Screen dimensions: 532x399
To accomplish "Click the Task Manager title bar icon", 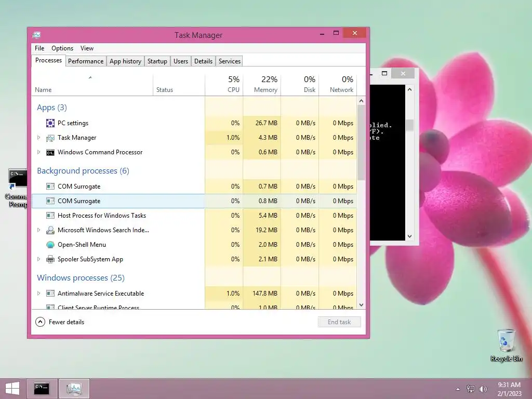I will [37, 35].
